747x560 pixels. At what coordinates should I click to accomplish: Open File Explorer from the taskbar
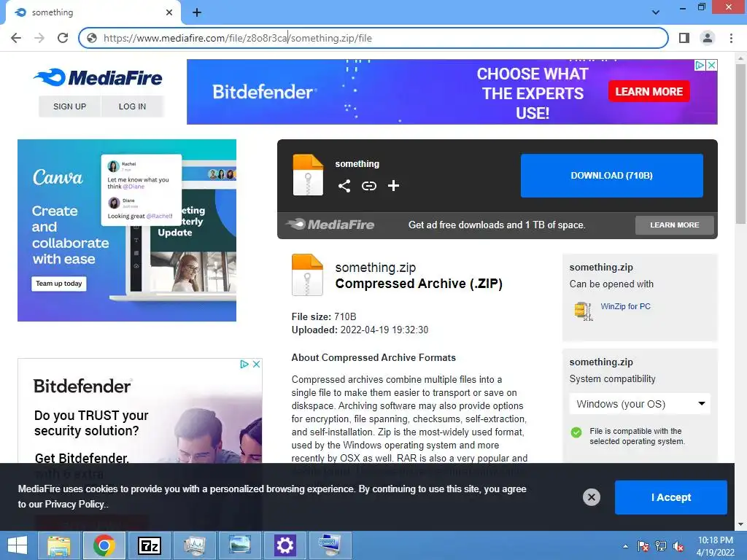tap(58, 545)
